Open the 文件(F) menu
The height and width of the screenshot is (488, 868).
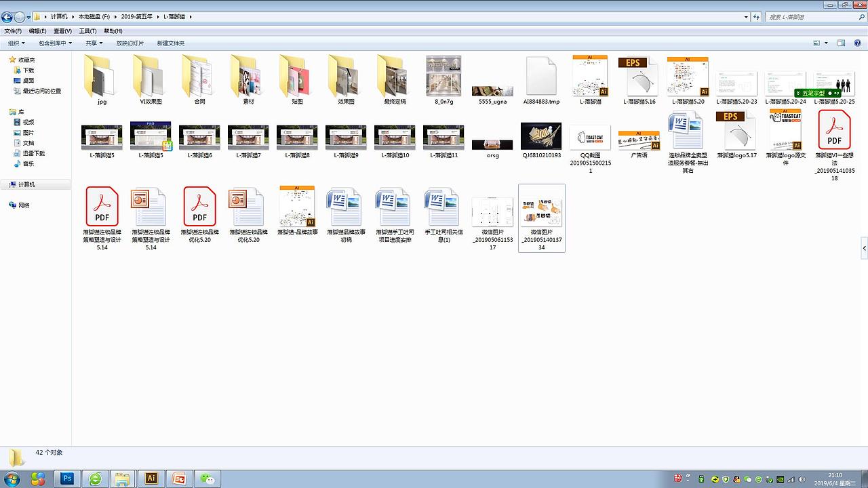point(13,31)
